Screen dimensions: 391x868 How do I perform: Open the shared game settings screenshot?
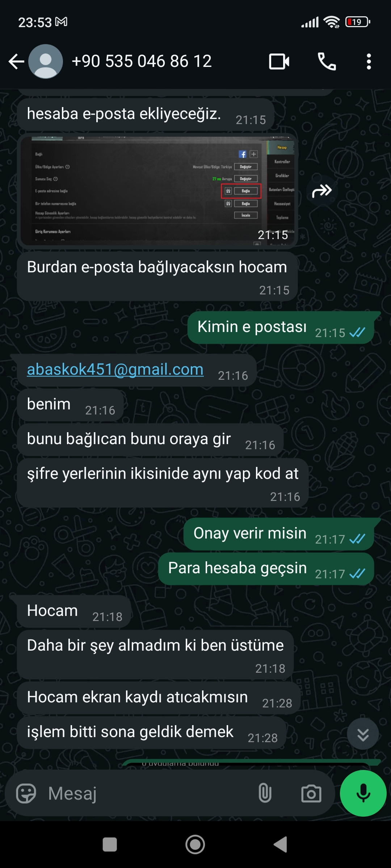pos(157,191)
